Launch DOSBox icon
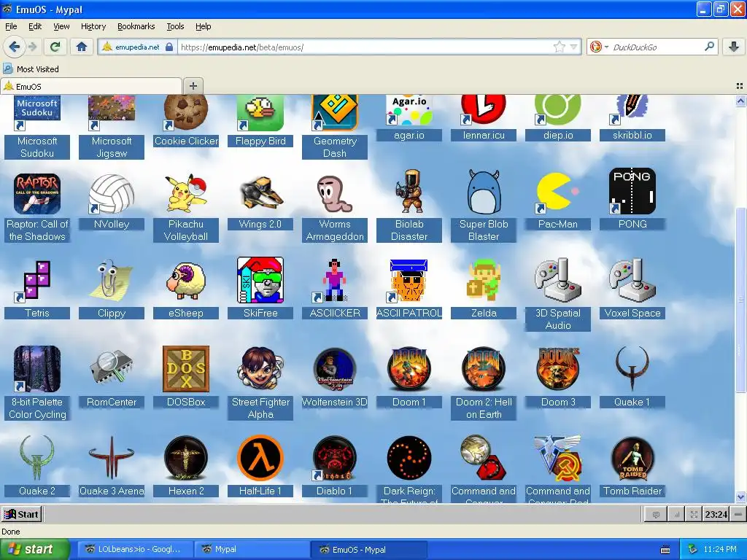 pyautogui.click(x=186, y=369)
